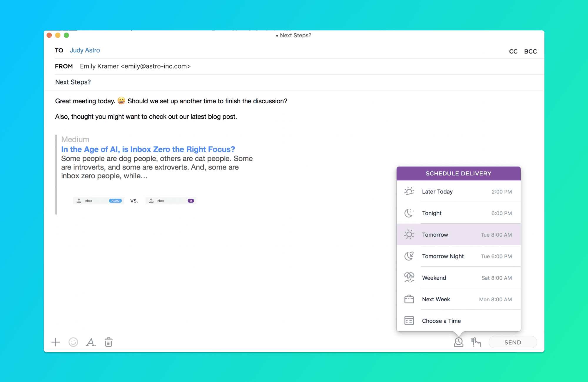Select Tonight 6:00 PM delivery
The image size is (588, 382).
[x=458, y=213]
